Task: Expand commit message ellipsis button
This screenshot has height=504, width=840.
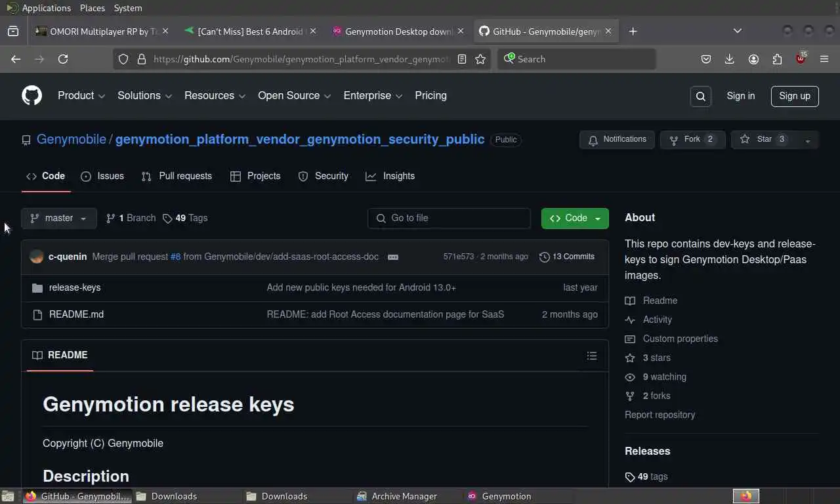Action: (x=393, y=257)
